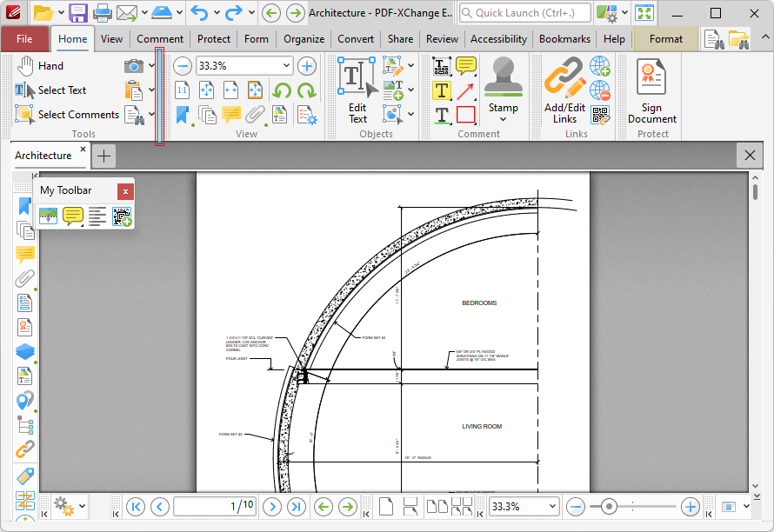Image resolution: width=774 pixels, height=532 pixels.
Task: Go to the first page
Action: point(136,506)
